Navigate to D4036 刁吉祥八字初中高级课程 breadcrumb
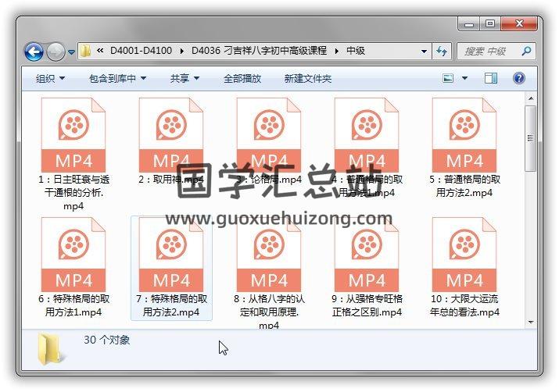This screenshot has width=559, height=392. pyautogui.click(x=259, y=51)
